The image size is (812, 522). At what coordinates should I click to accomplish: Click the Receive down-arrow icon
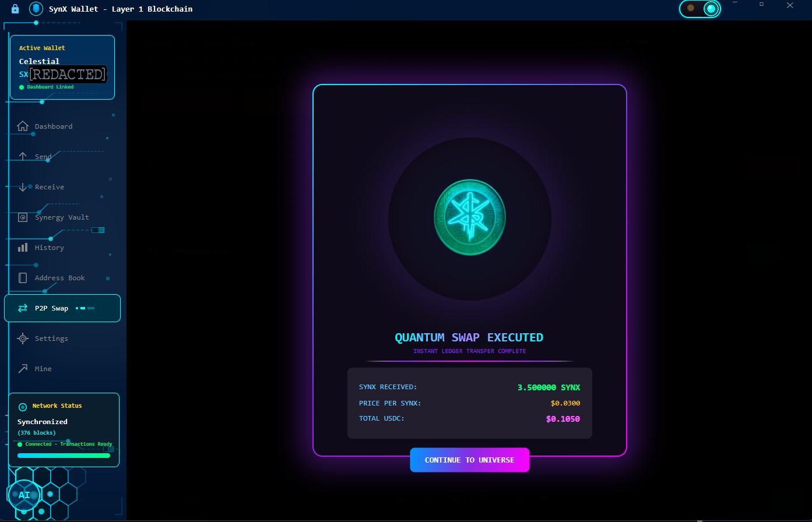pos(23,187)
